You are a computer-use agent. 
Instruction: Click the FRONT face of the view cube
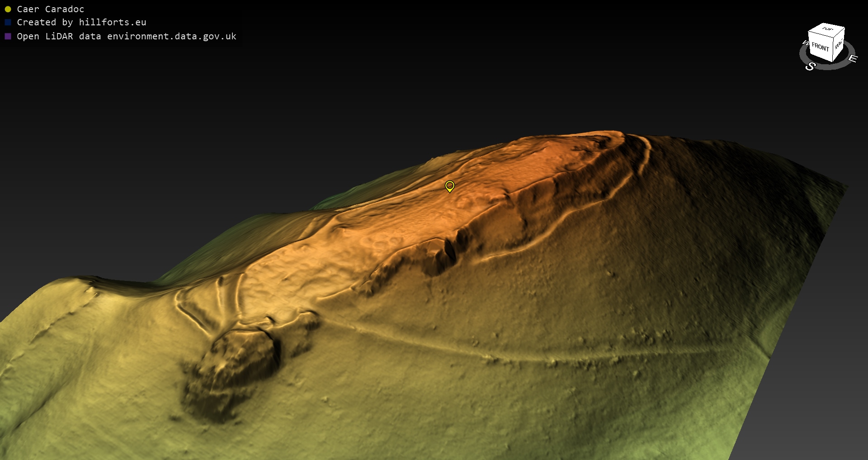point(820,47)
